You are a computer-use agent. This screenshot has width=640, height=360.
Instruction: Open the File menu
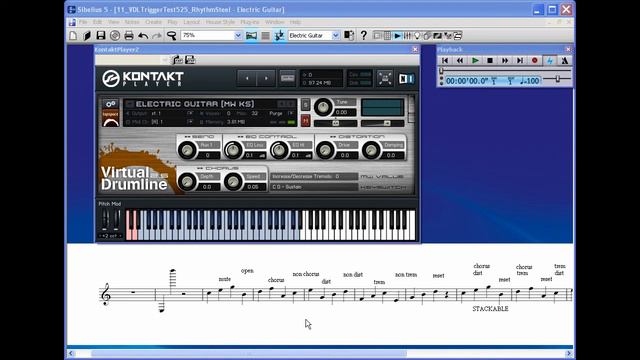tap(83, 22)
